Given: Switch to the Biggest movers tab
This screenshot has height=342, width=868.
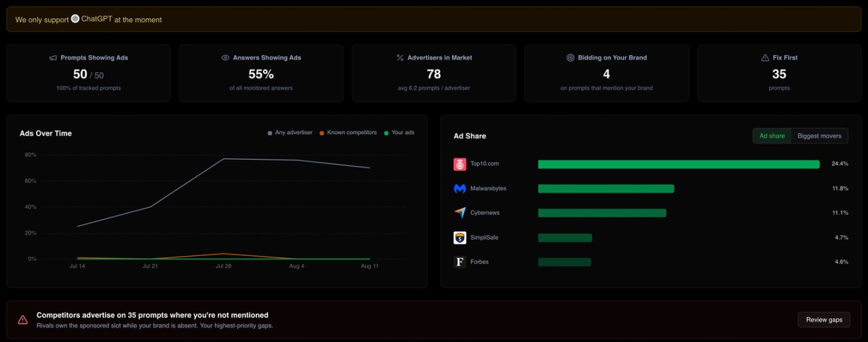Looking at the screenshot, I should point(819,136).
